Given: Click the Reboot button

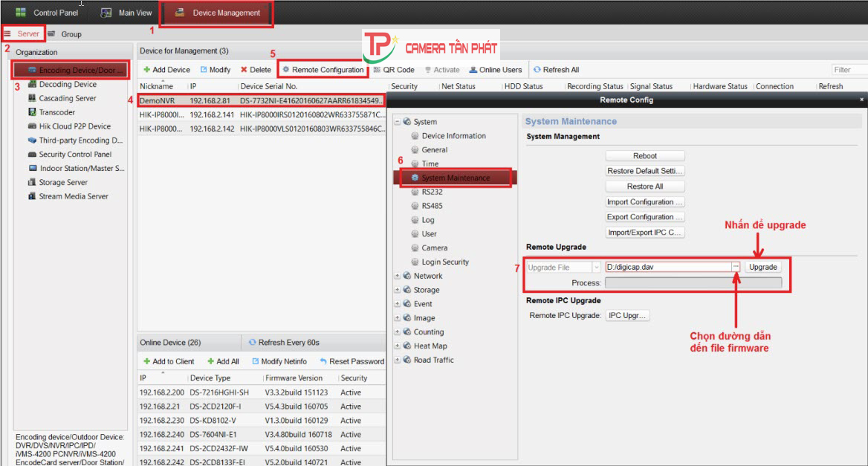Looking at the screenshot, I should 644,155.
